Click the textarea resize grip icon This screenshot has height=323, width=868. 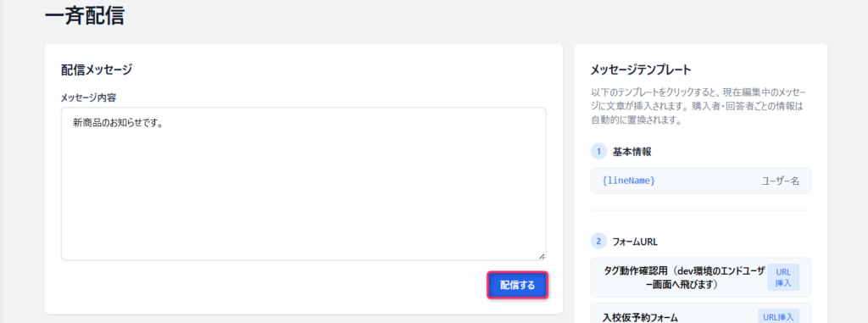pyautogui.click(x=542, y=256)
